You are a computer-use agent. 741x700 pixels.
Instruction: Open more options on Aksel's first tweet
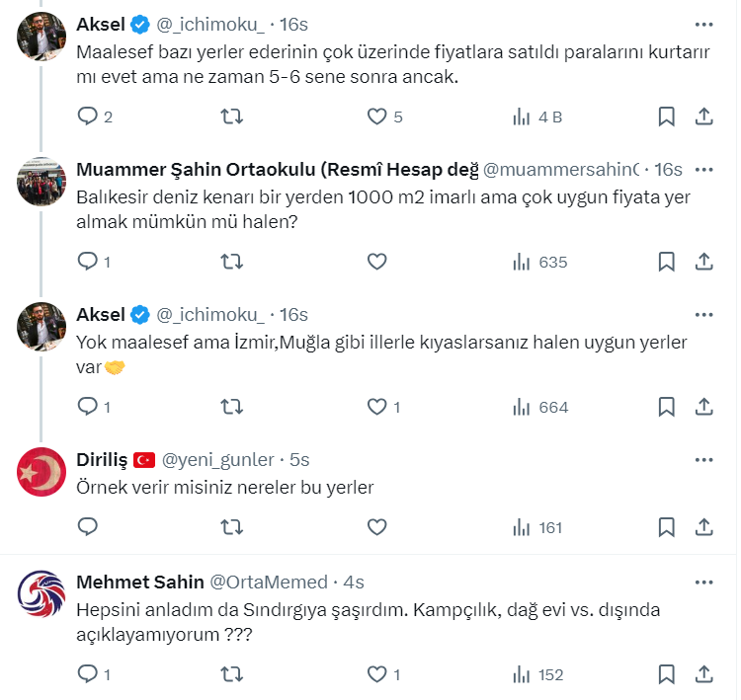tap(703, 25)
